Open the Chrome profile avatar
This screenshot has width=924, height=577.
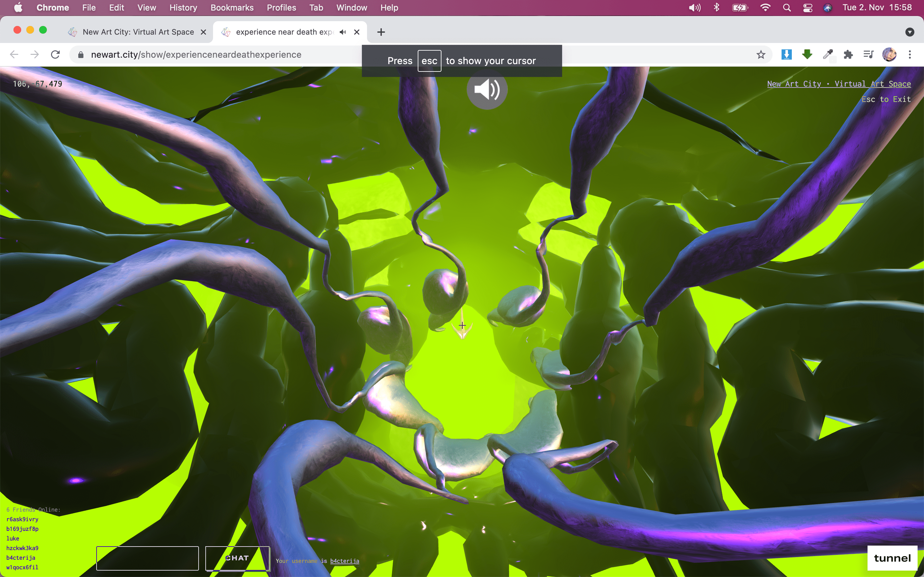pos(889,54)
